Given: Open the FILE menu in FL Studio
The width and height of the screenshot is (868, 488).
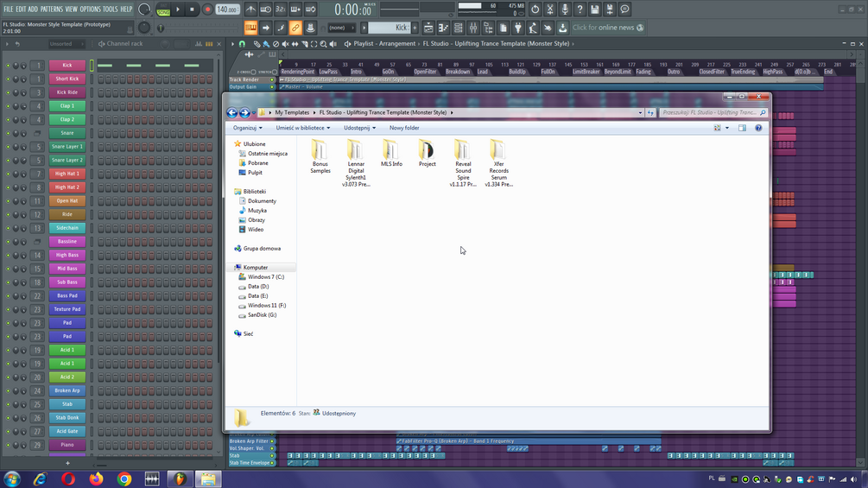Looking at the screenshot, I should click(x=9, y=10).
